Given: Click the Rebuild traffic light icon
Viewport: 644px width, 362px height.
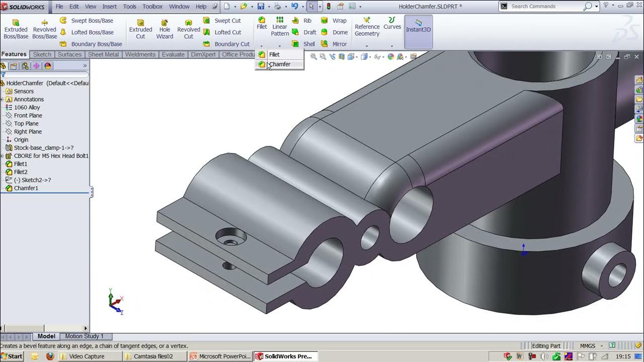Looking at the screenshot, I should pos(329,7).
